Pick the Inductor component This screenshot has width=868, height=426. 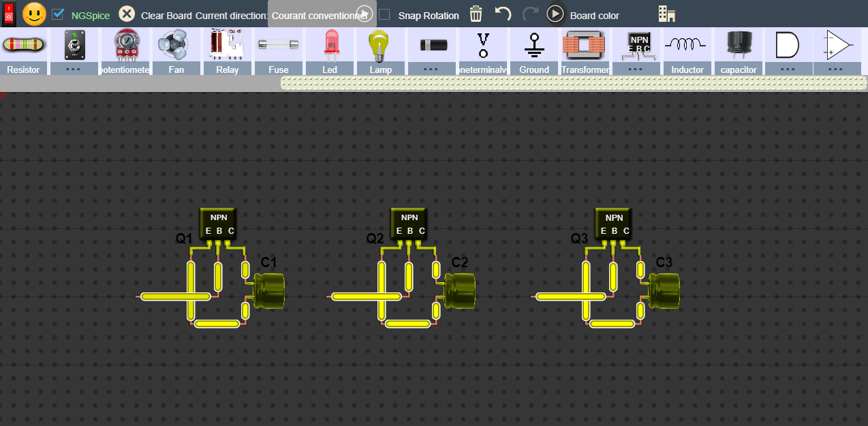click(x=687, y=49)
